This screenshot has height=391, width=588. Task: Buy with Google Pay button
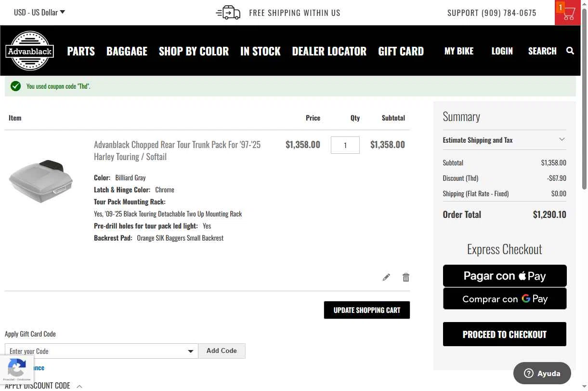(x=505, y=298)
